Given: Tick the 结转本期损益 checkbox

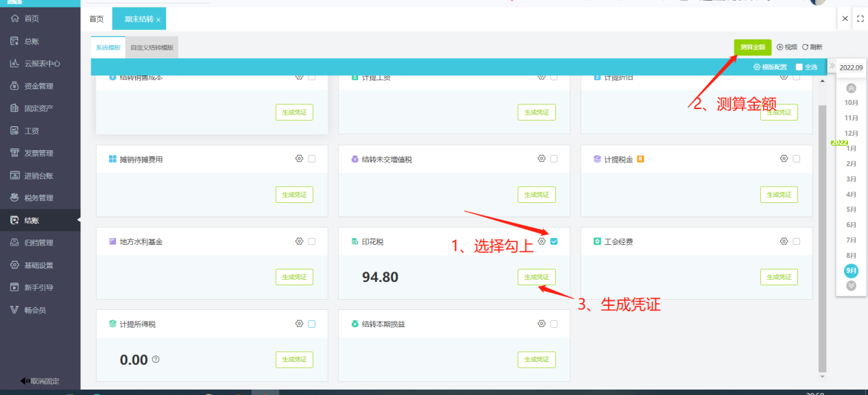Looking at the screenshot, I should (554, 324).
